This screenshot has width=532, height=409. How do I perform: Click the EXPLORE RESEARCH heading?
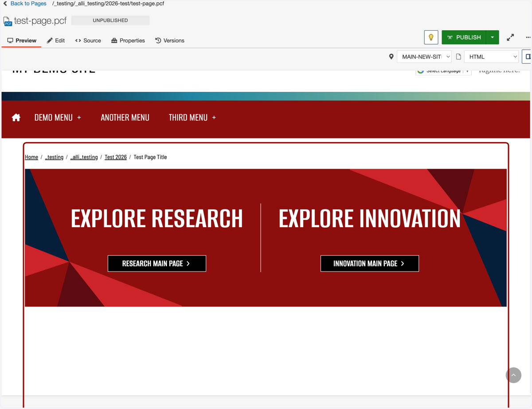[x=157, y=219]
